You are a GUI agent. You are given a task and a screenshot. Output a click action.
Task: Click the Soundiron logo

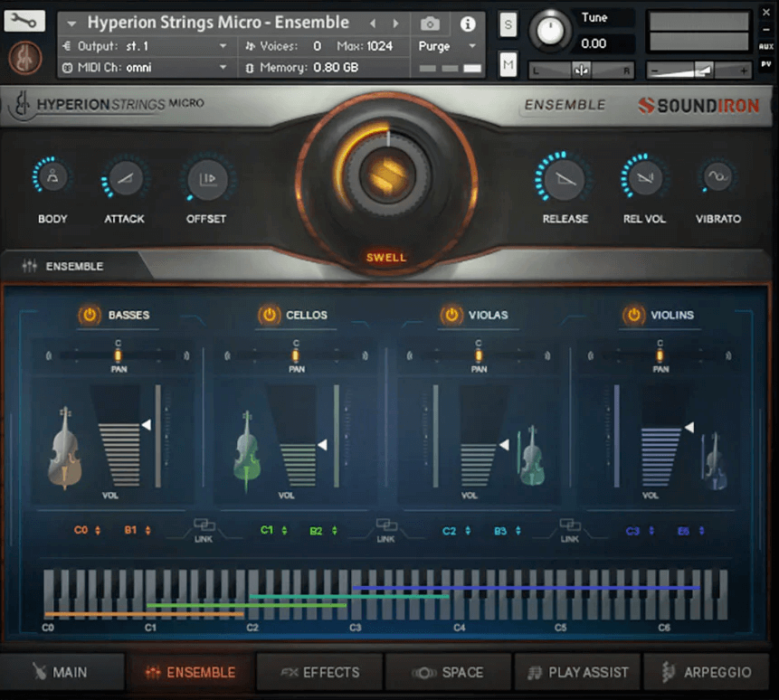698,105
